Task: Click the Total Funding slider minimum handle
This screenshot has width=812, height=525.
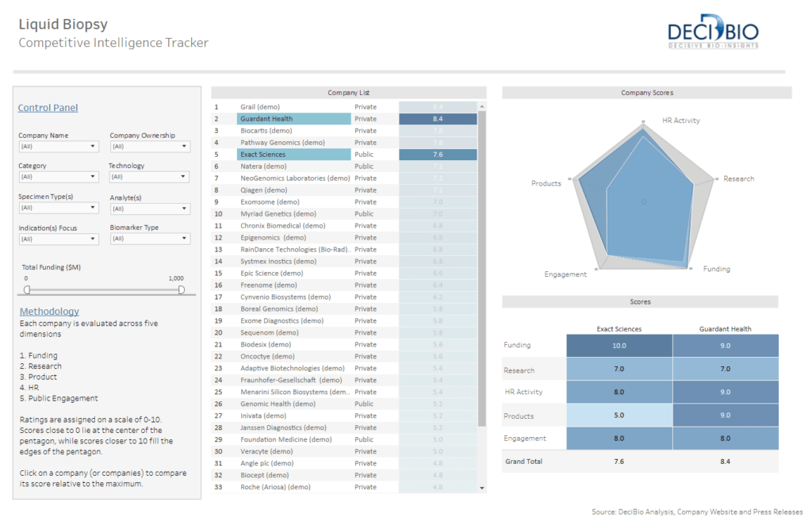Action: tap(27, 290)
